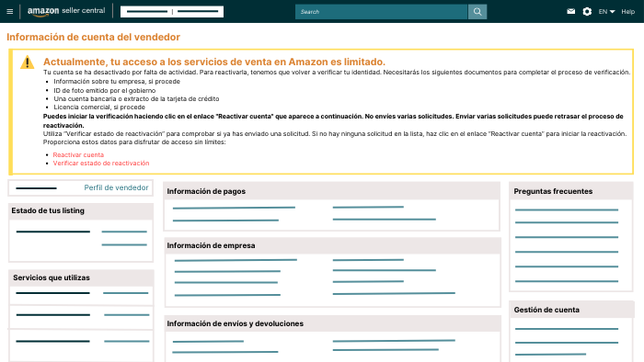Open the settings gear icon
The image size is (644, 362).
click(587, 11)
